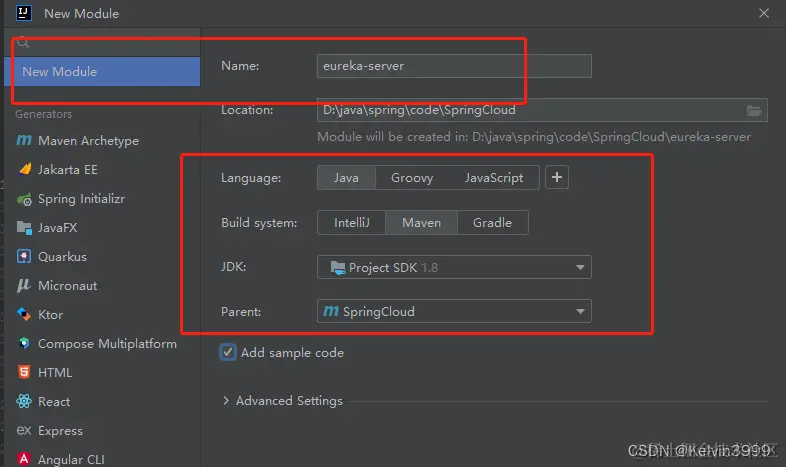786x467 pixels.
Task: Click the Compose Multiplatform icon
Action: (x=24, y=343)
